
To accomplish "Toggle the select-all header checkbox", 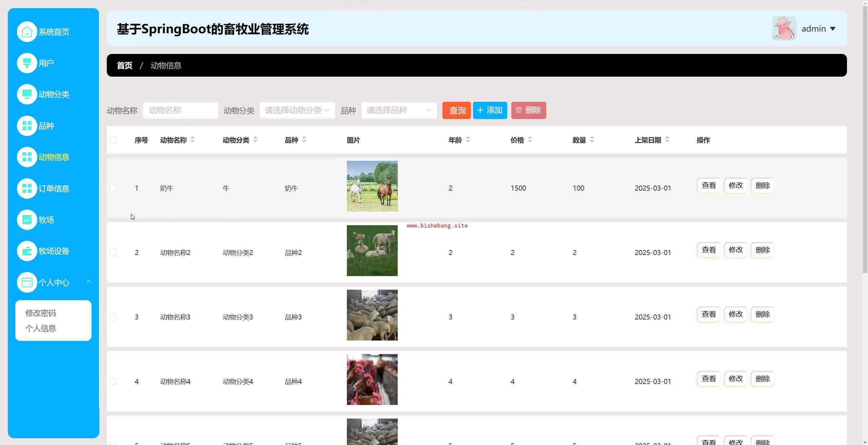I will tap(113, 140).
